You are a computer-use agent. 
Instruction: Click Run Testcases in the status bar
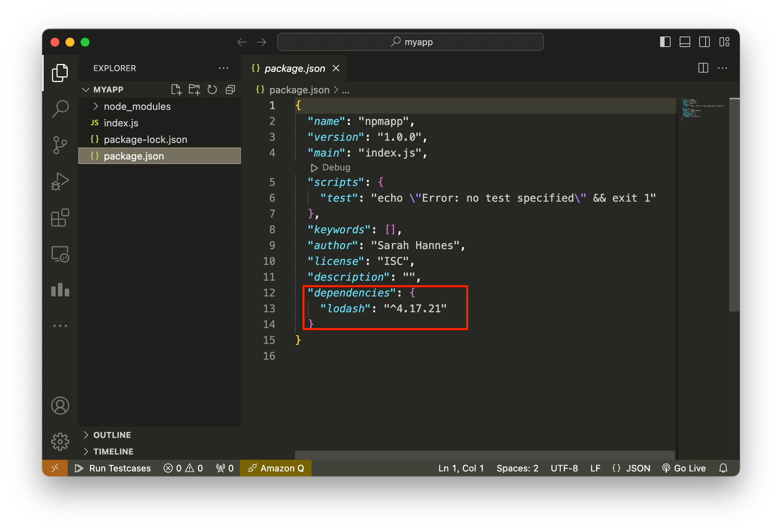(113, 468)
